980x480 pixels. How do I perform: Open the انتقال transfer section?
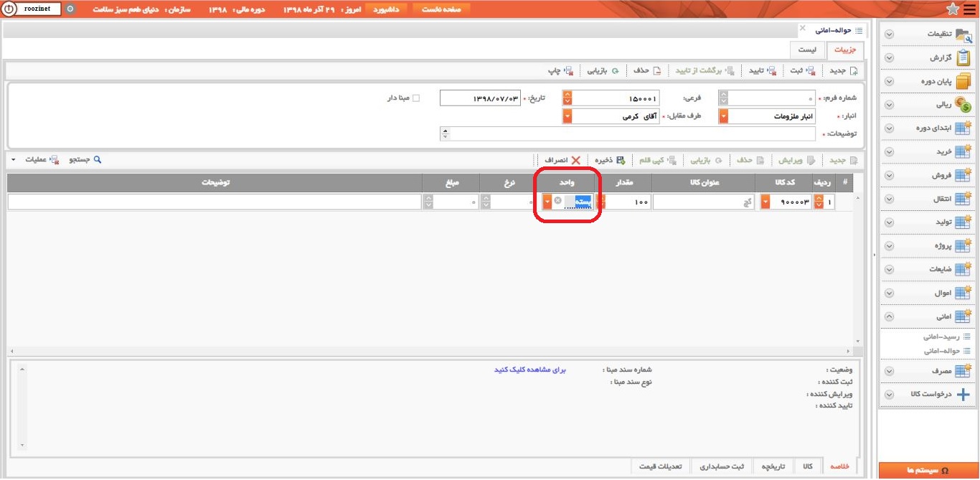pyautogui.click(x=927, y=199)
